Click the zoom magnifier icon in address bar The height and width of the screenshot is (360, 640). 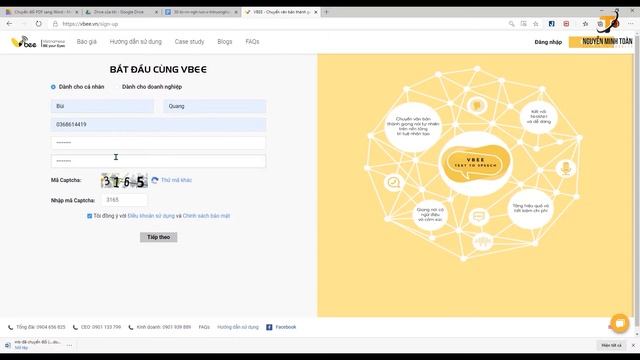point(511,24)
